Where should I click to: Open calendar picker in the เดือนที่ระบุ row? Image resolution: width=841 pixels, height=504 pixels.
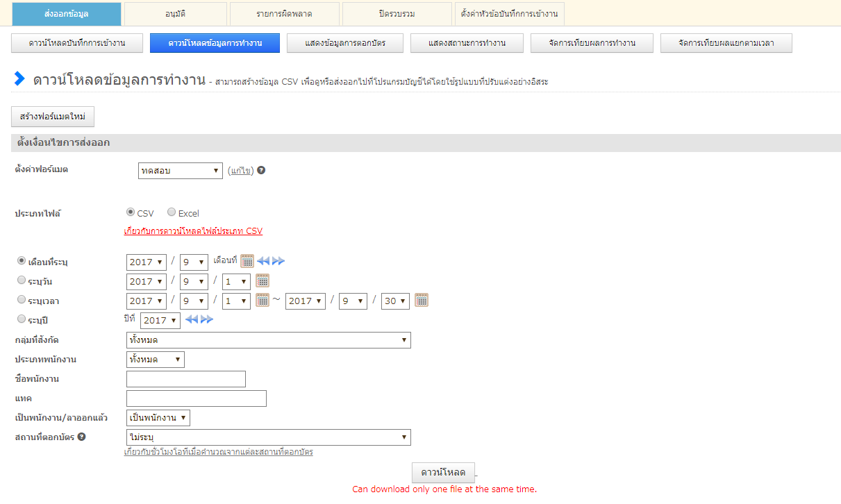pos(247,261)
